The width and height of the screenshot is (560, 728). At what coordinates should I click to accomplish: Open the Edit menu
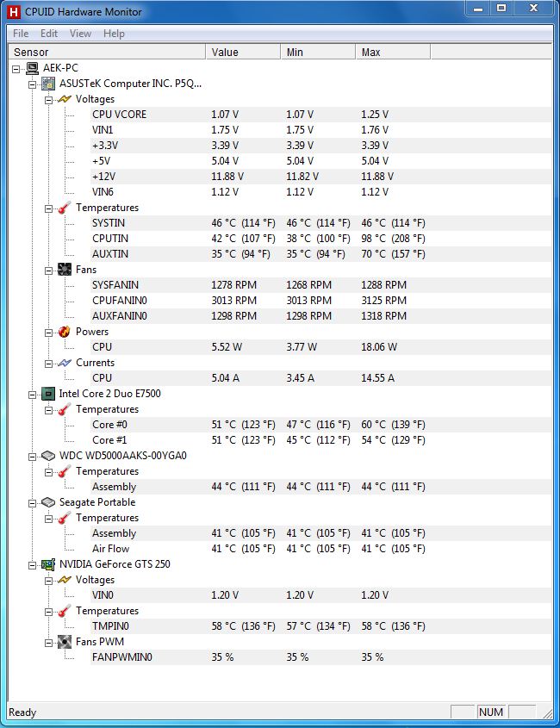49,34
